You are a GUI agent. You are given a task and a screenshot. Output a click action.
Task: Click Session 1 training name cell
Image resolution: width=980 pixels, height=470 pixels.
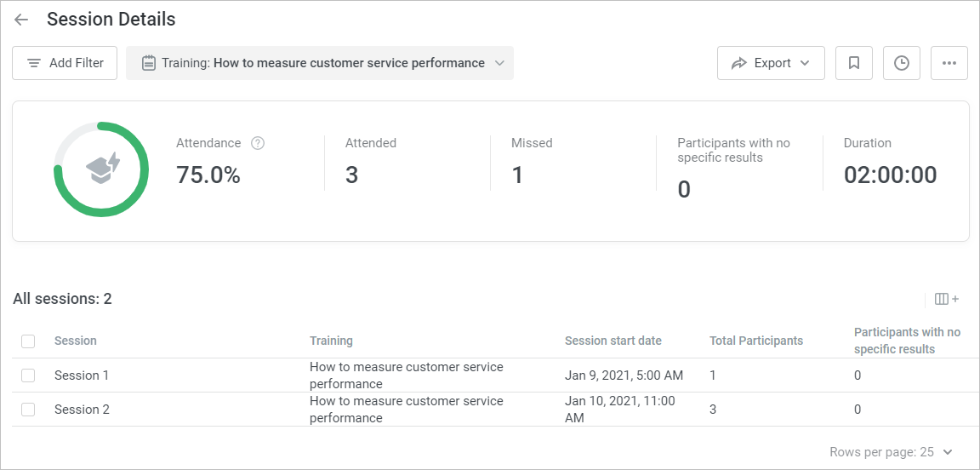[407, 375]
